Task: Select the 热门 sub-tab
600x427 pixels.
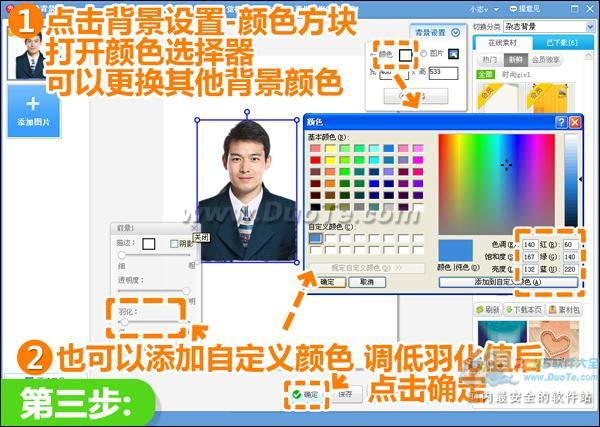Action: tap(489, 60)
